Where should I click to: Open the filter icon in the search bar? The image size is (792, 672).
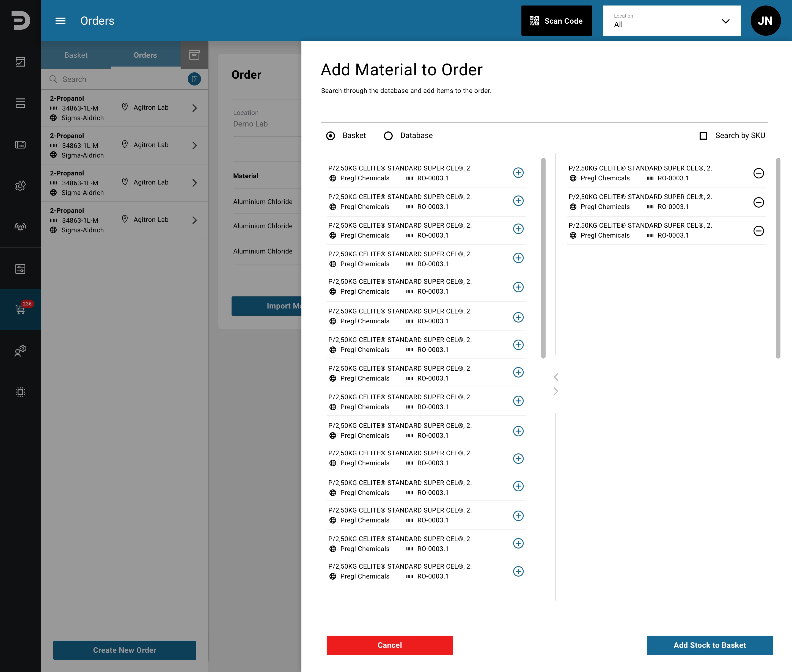194,79
